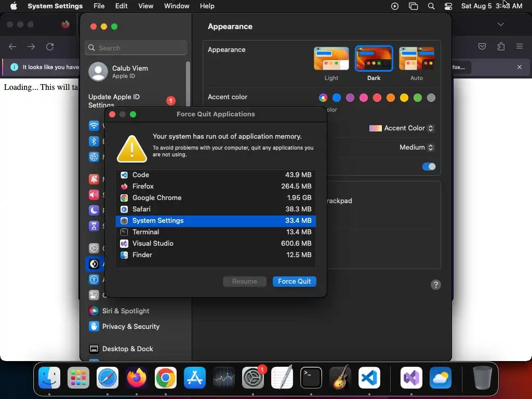The height and width of the screenshot is (399, 532).
Task: Click the disabled Resume button
Action: [x=245, y=281]
